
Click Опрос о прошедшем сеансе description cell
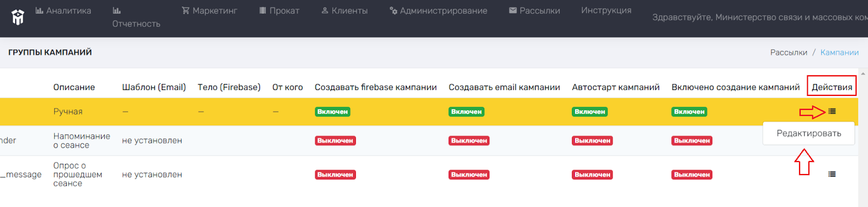pos(78,174)
